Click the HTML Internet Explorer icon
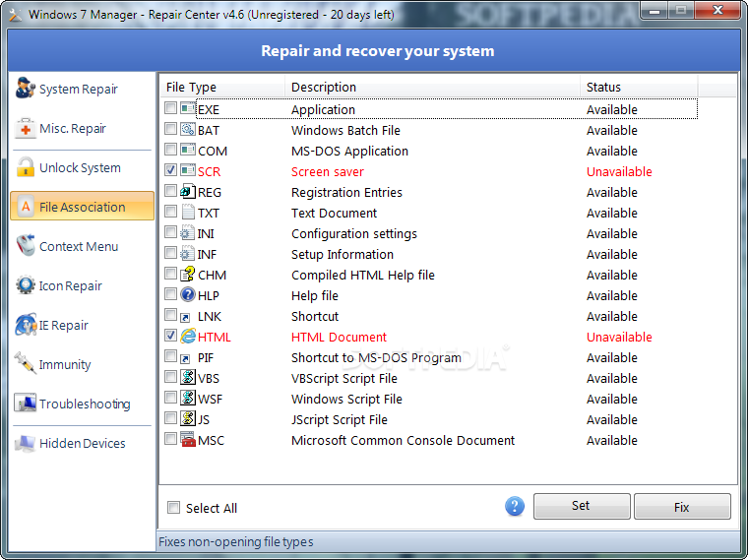The image size is (748, 560). 188,337
